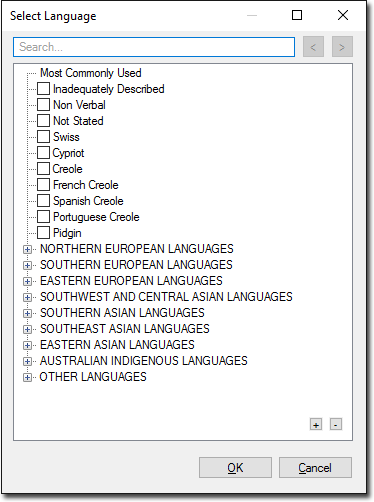Click the next search result arrow button

[x=342, y=47]
